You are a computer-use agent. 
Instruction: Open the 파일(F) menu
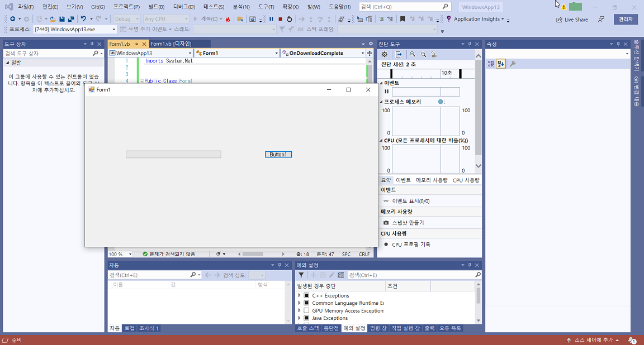(26, 7)
